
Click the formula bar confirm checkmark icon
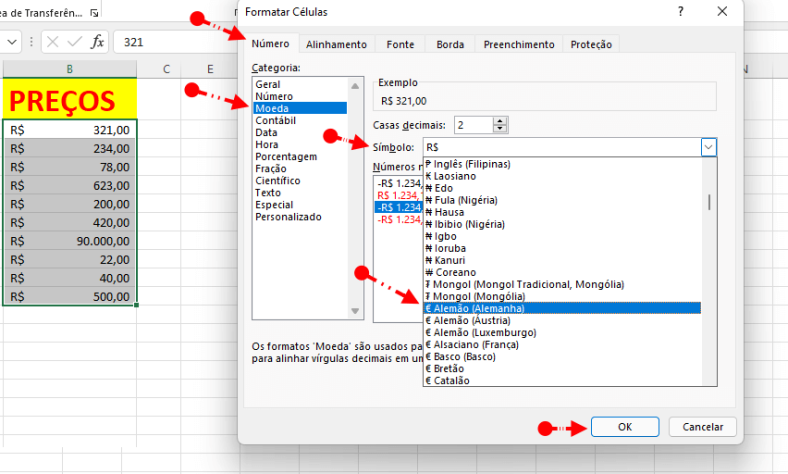coord(74,42)
